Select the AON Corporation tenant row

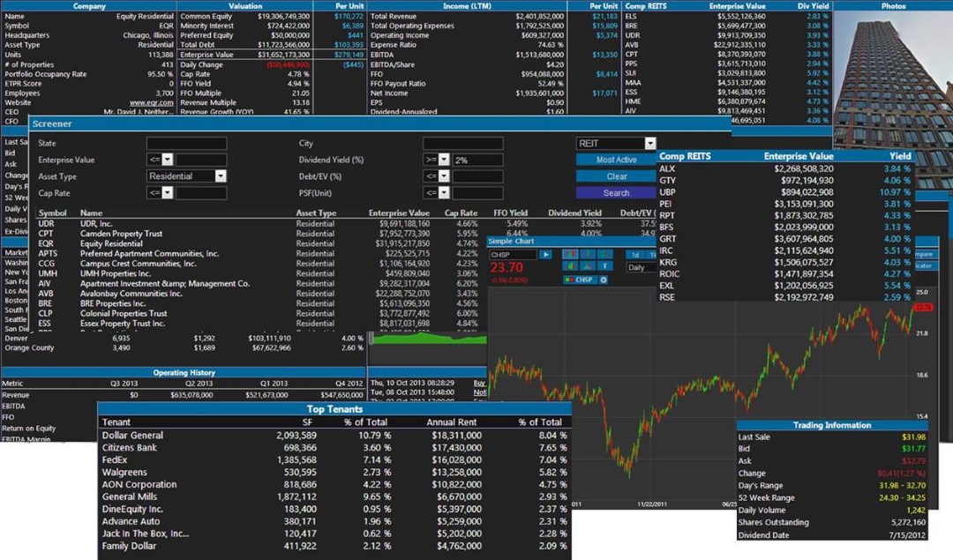tap(334, 485)
